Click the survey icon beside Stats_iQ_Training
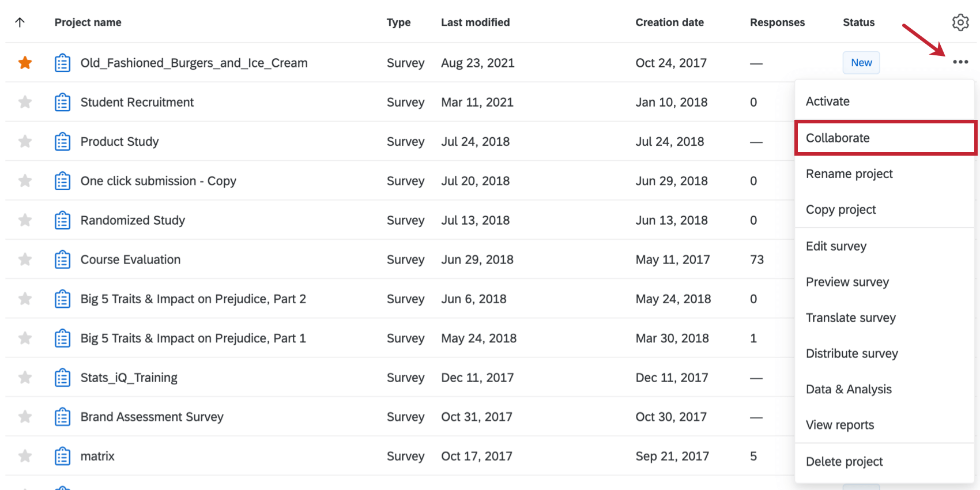Image resolution: width=980 pixels, height=490 pixels. click(x=62, y=378)
